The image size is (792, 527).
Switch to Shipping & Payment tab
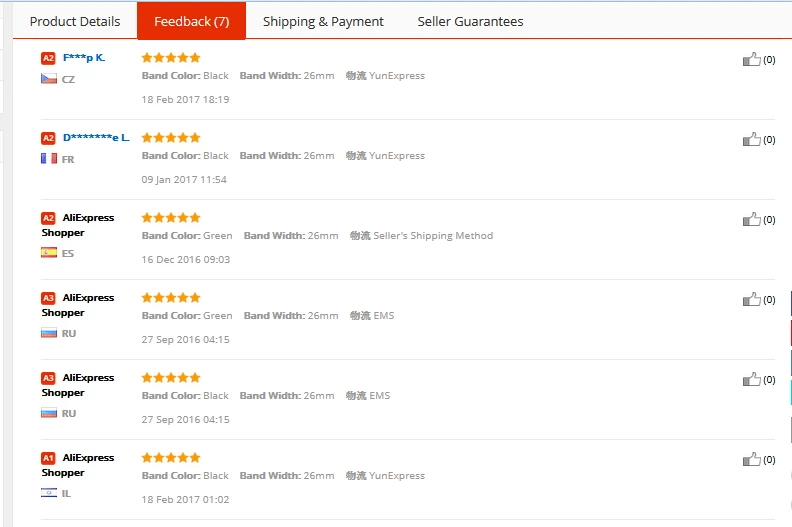(323, 21)
